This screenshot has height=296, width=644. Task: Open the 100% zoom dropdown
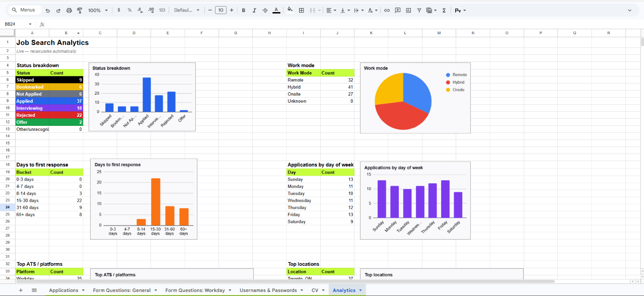(x=98, y=10)
